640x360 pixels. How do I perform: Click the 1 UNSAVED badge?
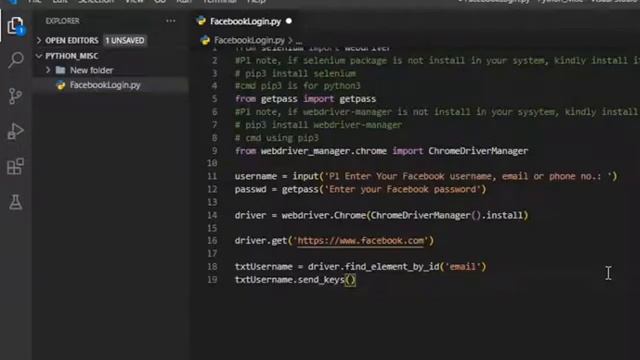[x=125, y=40]
